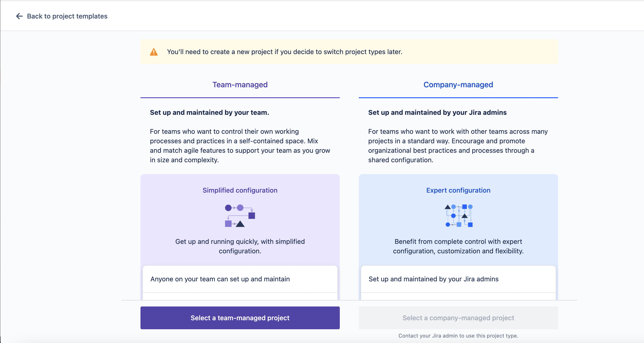
Task: Click 'Benefit from complete control' text
Action: (458, 246)
